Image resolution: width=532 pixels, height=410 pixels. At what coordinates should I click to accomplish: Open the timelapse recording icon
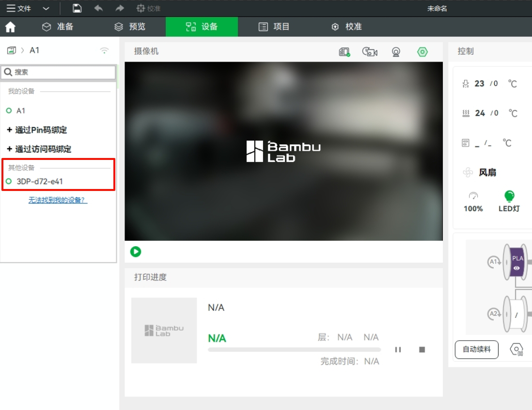point(370,51)
